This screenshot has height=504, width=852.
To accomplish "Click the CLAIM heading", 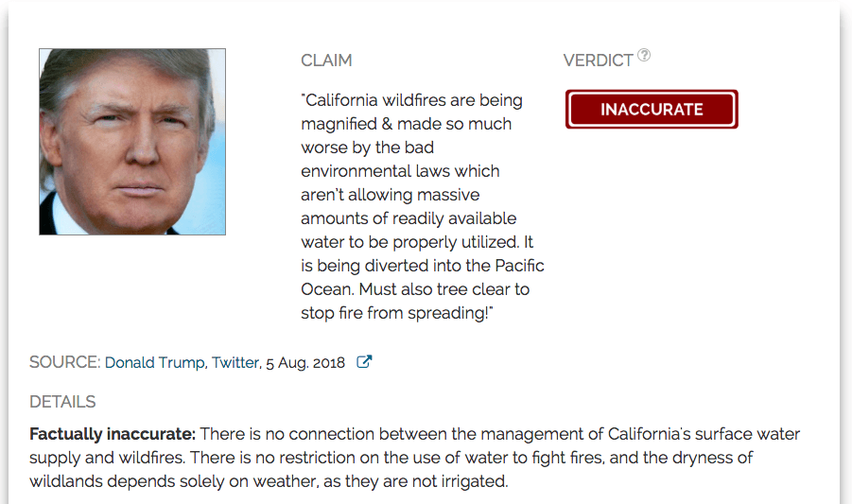I will (326, 61).
